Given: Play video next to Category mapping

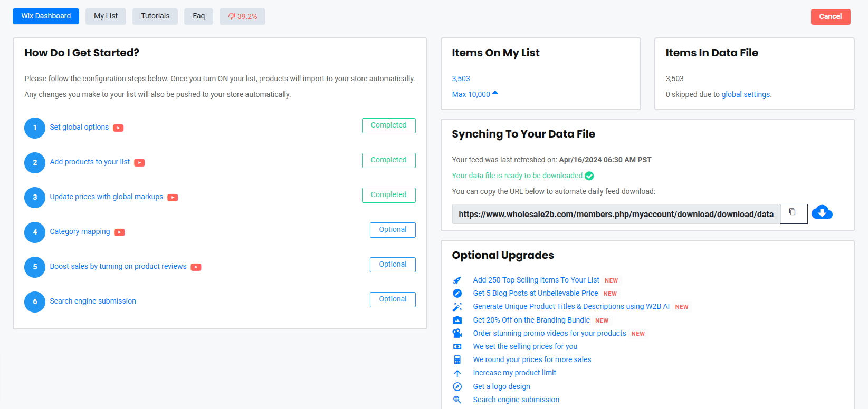Looking at the screenshot, I should 120,232.
